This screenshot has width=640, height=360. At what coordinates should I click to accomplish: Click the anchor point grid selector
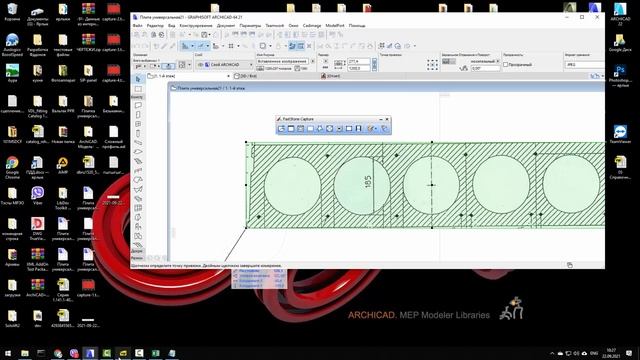tap(432, 64)
